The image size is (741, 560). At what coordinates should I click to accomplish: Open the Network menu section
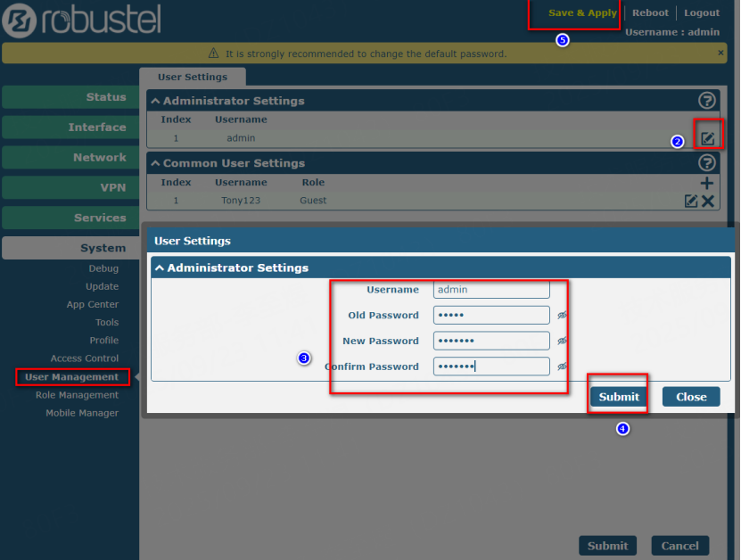[x=70, y=157]
